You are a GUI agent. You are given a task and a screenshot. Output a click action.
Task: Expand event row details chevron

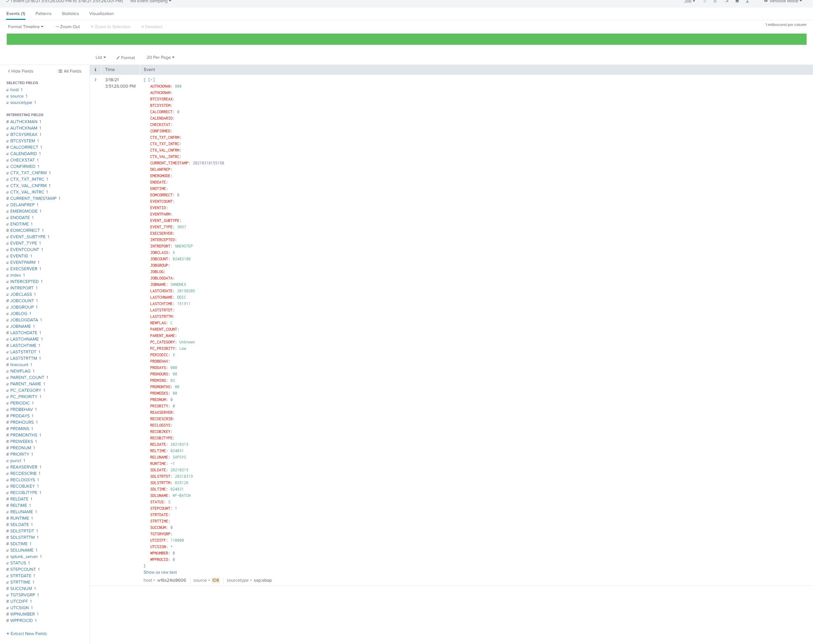[95, 80]
